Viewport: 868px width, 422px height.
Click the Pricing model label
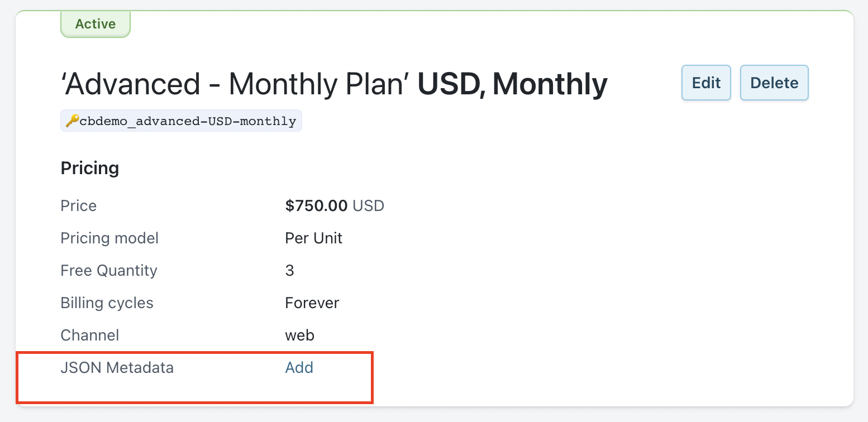click(109, 238)
